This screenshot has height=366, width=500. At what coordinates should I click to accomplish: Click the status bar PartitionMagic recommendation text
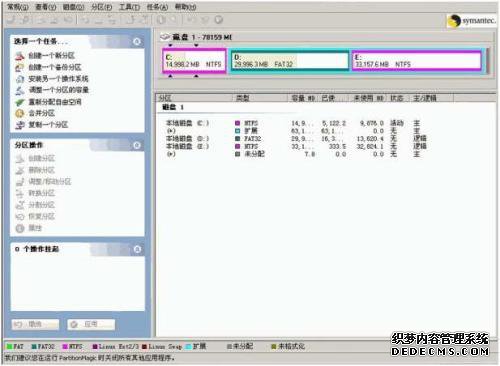[x=90, y=358]
